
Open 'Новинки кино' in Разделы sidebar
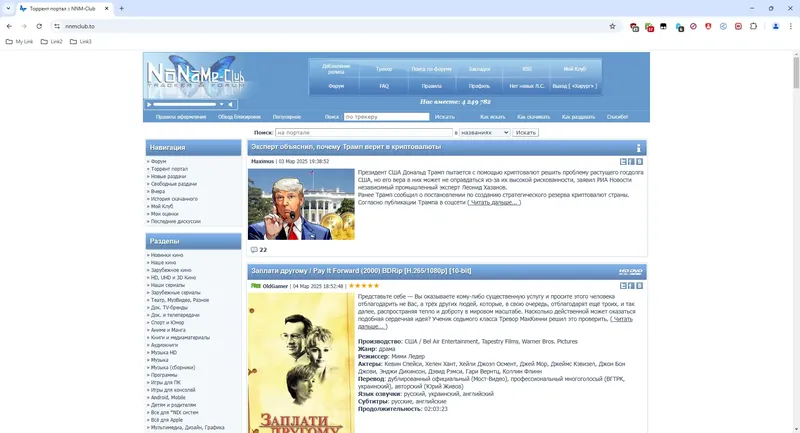pyautogui.click(x=167, y=255)
